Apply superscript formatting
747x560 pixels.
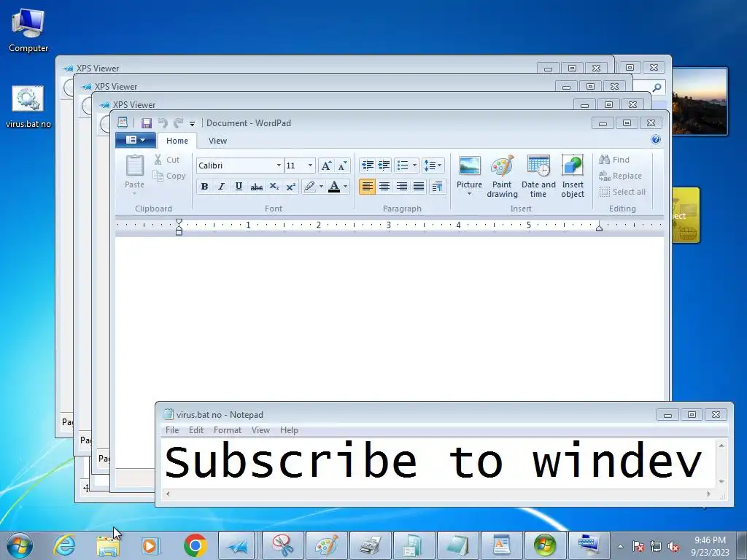290,187
